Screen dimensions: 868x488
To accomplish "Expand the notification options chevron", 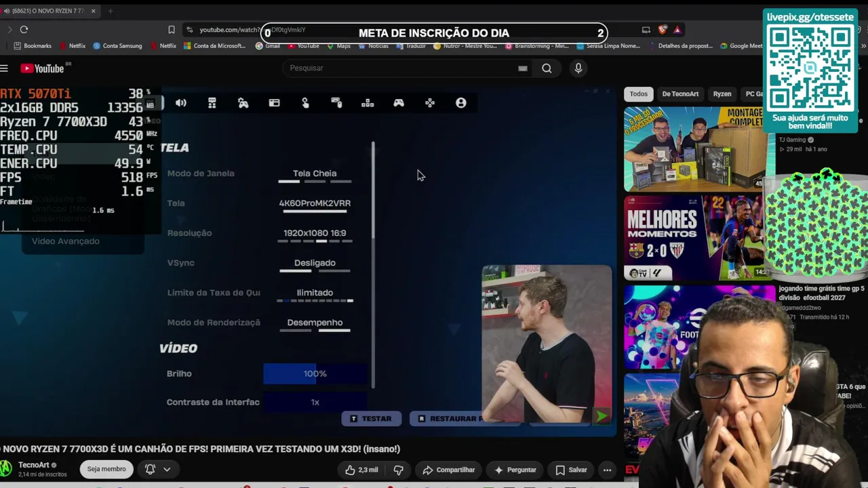I will [x=167, y=469].
